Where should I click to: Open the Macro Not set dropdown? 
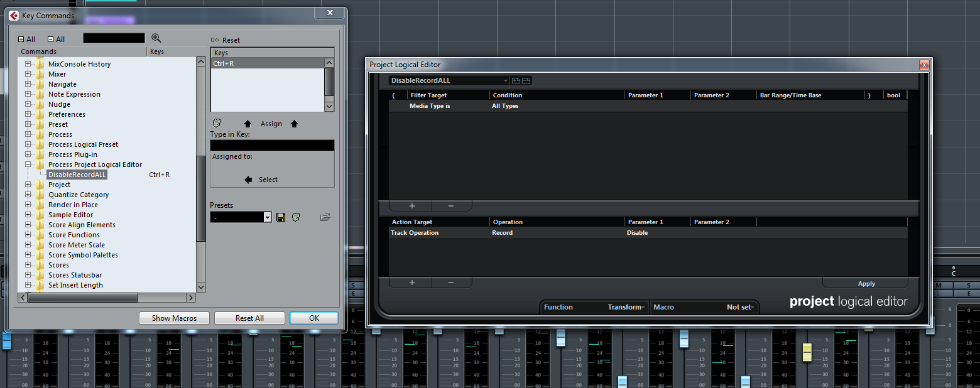click(704, 307)
